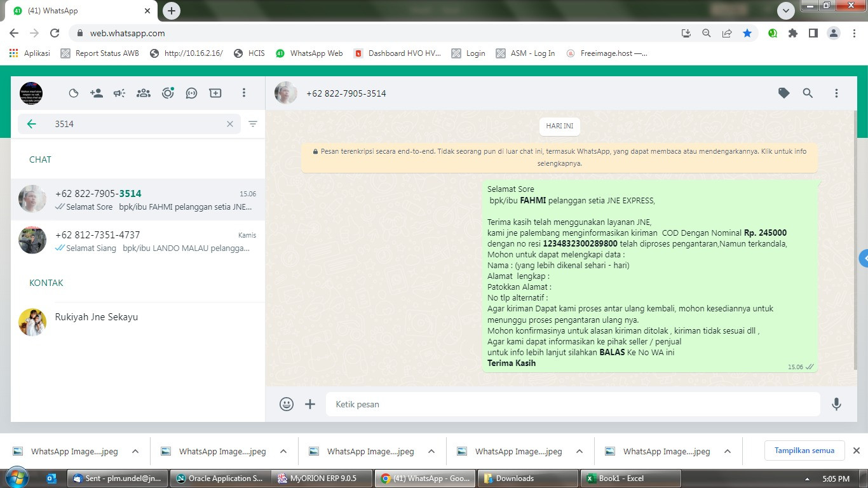Switch to Oracle Application taskbar window
Image resolution: width=868 pixels, height=488 pixels.
pyautogui.click(x=219, y=478)
